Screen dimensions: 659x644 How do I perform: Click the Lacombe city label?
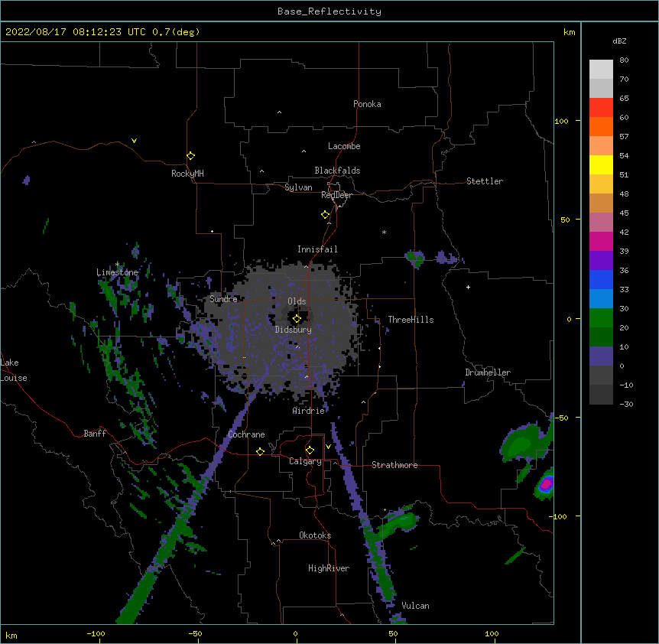tap(344, 146)
